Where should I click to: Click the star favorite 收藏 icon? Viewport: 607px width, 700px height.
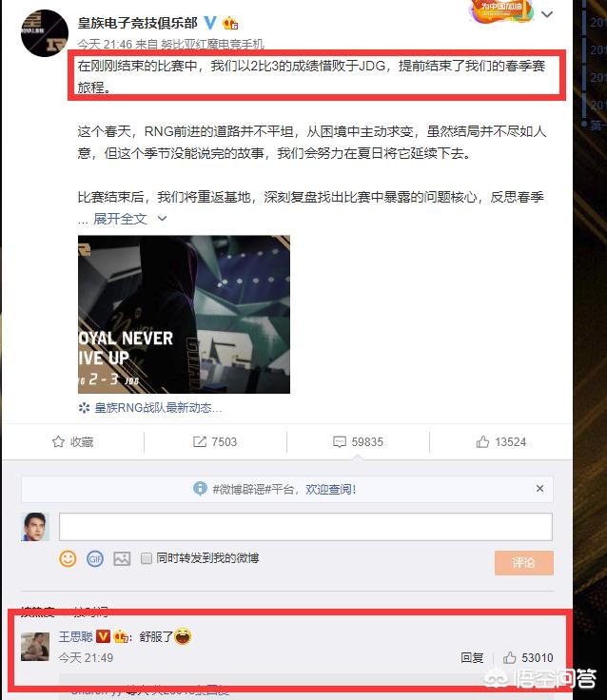tap(58, 442)
